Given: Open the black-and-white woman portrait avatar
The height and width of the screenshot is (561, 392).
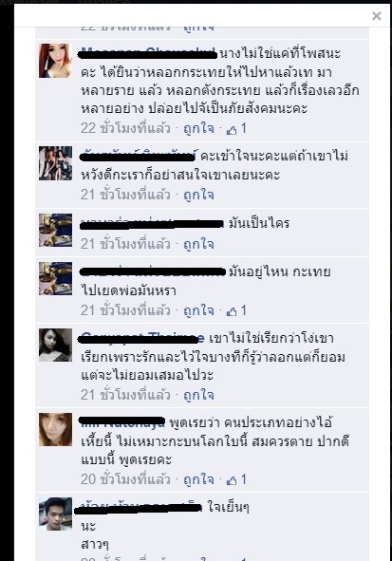Looking at the screenshot, I should (x=55, y=345).
